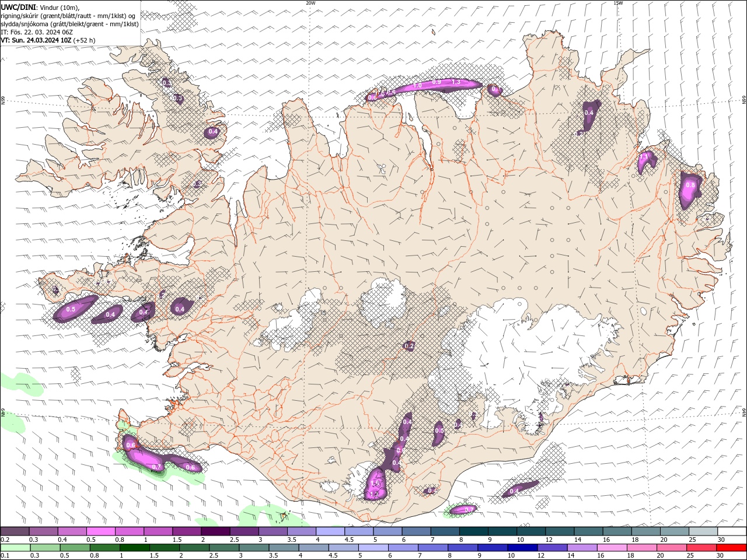Choose the 4 pale lavender snow-scale swatch
This screenshot has width=747, height=560.
330,531
